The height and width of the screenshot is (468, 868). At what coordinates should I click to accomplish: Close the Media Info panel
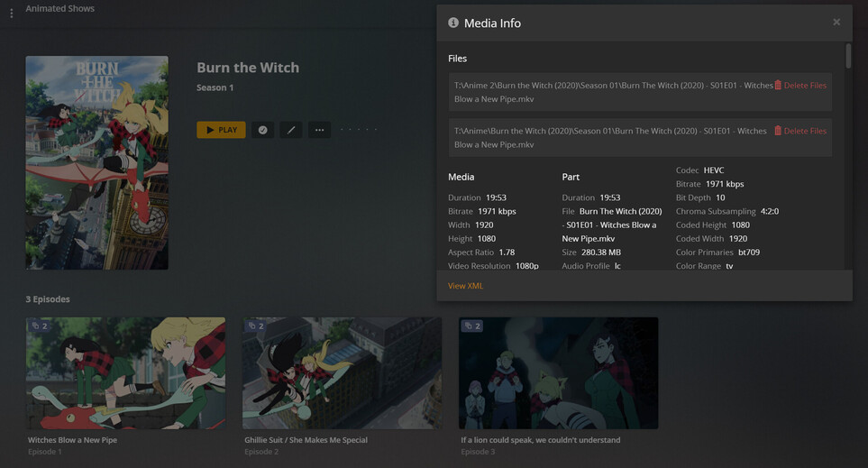coord(836,23)
